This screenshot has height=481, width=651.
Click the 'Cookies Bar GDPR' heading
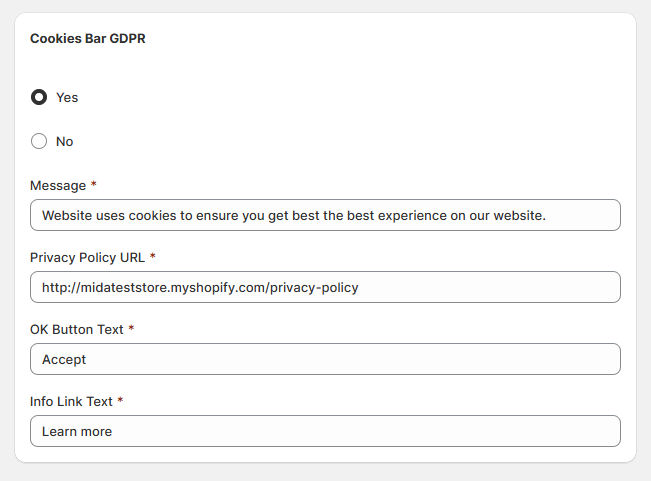(x=89, y=39)
